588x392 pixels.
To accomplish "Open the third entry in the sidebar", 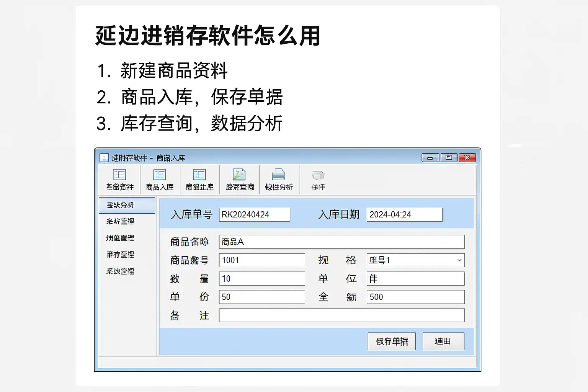I will pyautogui.click(x=120, y=238).
